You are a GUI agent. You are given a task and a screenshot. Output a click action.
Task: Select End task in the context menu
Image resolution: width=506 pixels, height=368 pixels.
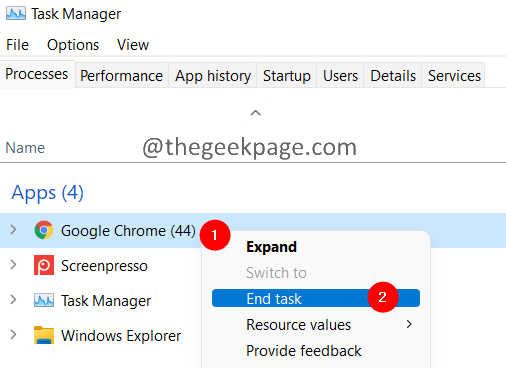click(x=316, y=298)
